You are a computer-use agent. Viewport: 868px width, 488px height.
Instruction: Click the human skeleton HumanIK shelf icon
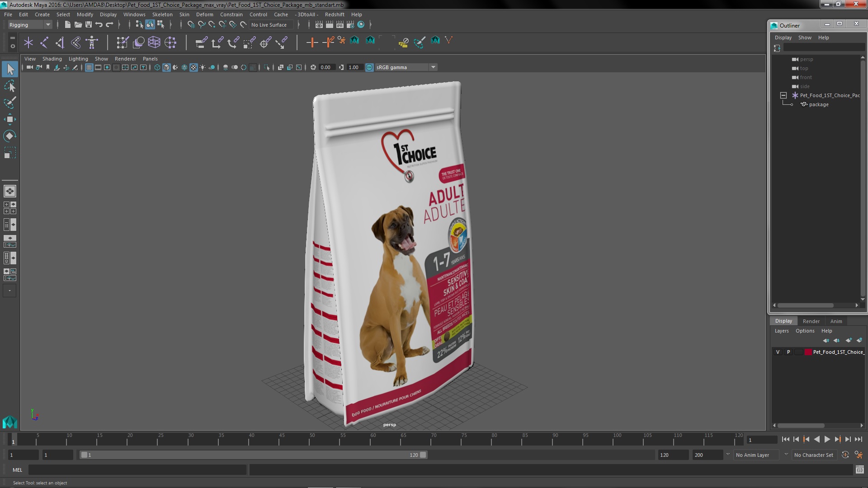point(92,42)
